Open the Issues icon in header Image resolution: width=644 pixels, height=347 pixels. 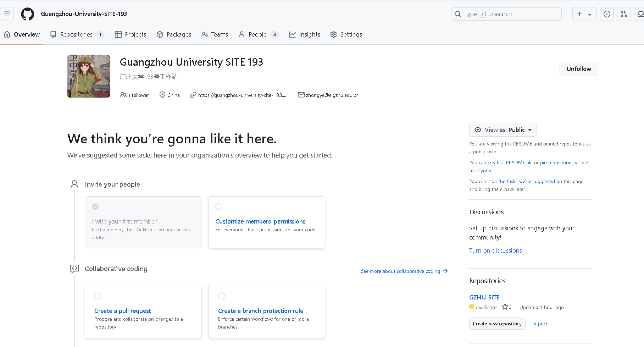(x=607, y=14)
